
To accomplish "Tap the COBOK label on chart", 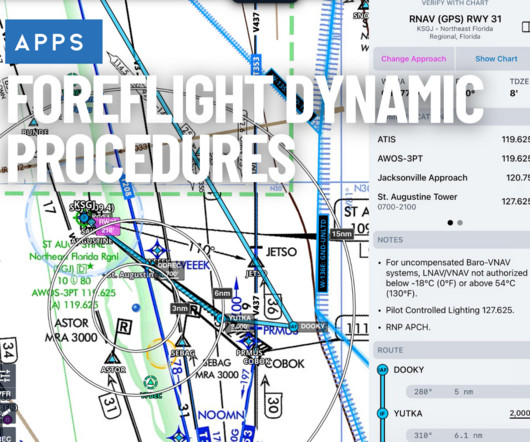I will coord(285,364).
